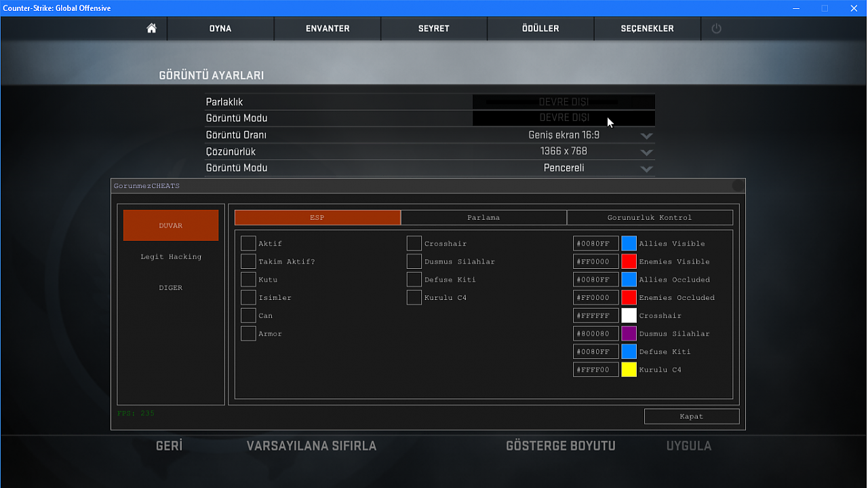Enable the Aktif checkbox
The width and height of the screenshot is (868, 488).
pyautogui.click(x=248, y=244)
